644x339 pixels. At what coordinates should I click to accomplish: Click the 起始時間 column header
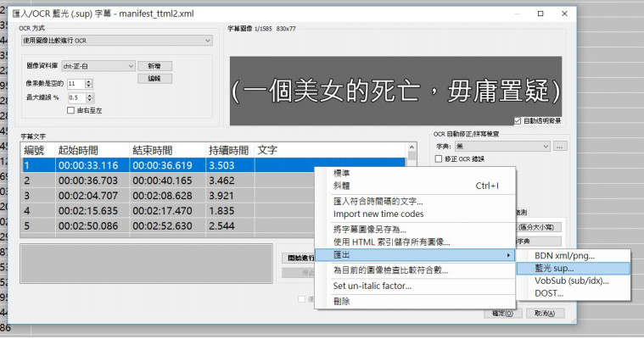(92, 150)
